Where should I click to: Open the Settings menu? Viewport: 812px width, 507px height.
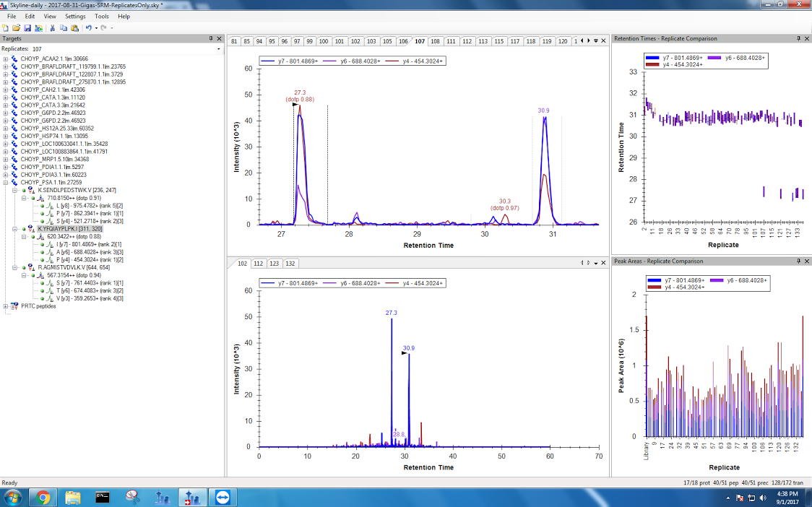74,16
